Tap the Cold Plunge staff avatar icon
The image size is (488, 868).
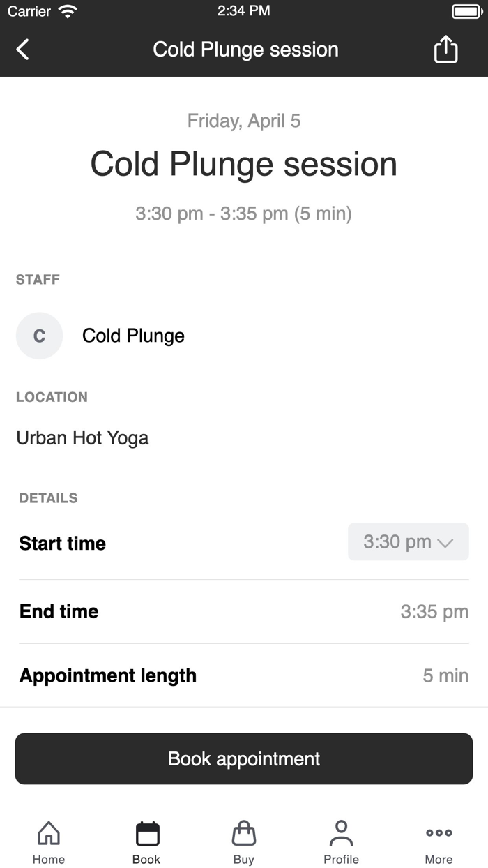[39, 336]
